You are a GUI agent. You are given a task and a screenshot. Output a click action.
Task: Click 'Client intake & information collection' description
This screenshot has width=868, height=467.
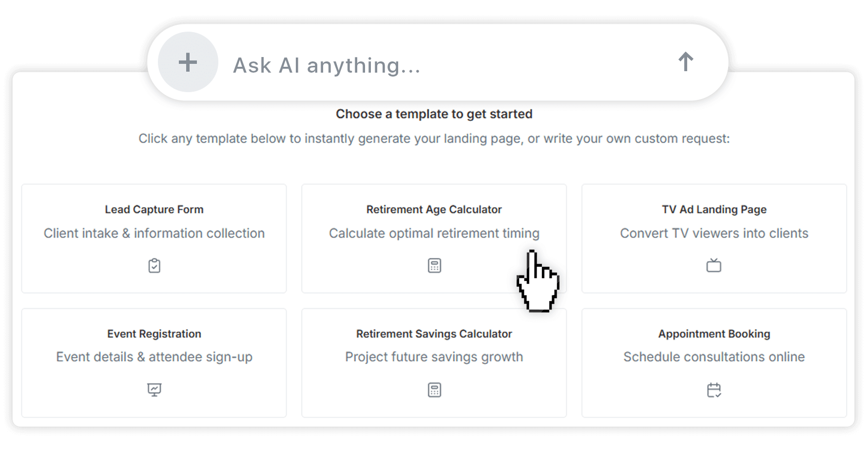click(154, 233)
